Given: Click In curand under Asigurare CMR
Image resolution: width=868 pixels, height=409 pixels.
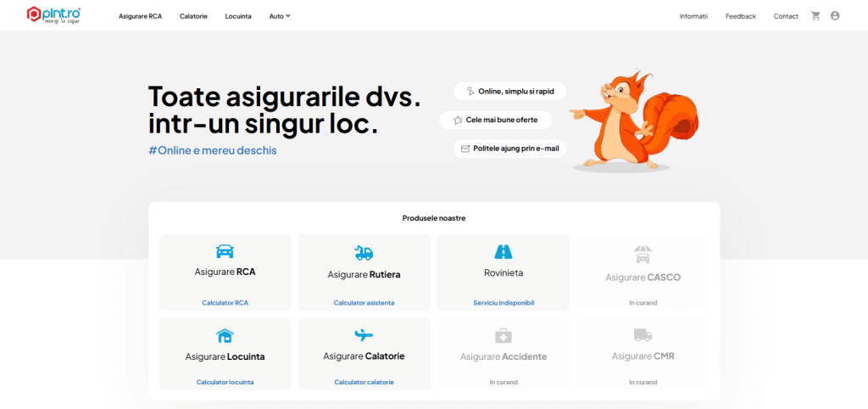Looking at the screenshot, I should 643,382.
